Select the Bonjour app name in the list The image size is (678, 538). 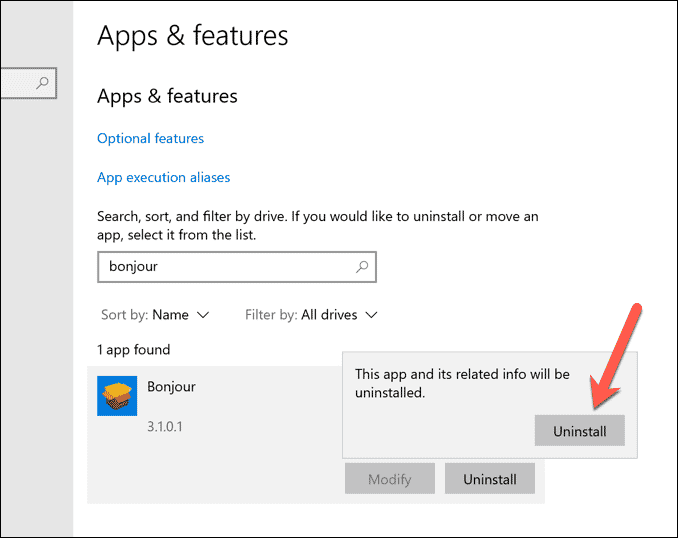click(x=172, y=387)
